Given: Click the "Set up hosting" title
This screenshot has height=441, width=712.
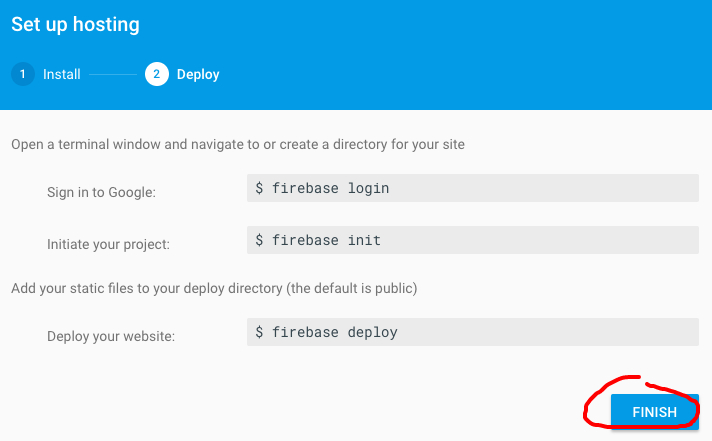Looking at the screenshot, I should [x=75, y=24].
